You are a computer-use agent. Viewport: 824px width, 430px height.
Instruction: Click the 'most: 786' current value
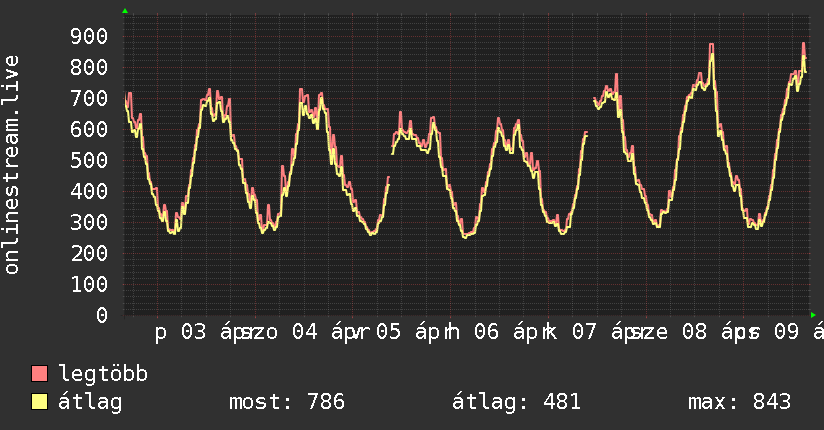(x=286, y=402)
